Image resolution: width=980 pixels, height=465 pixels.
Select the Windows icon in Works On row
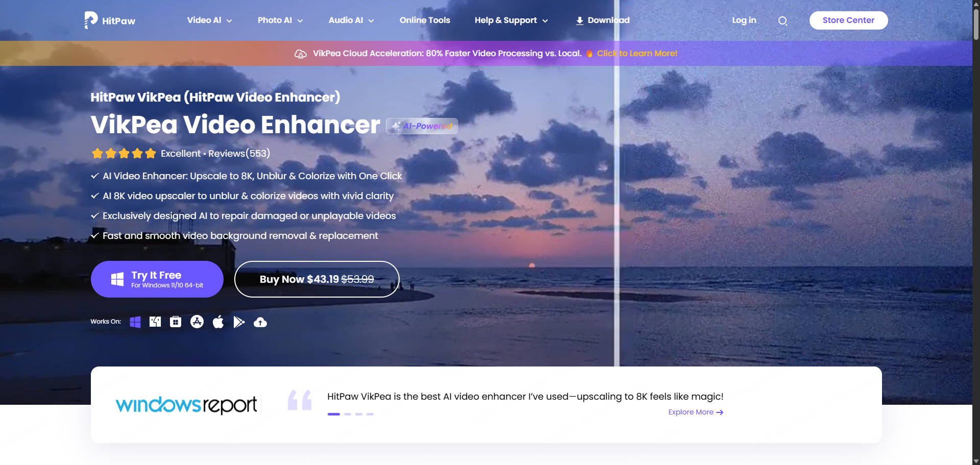coord(135,322)
